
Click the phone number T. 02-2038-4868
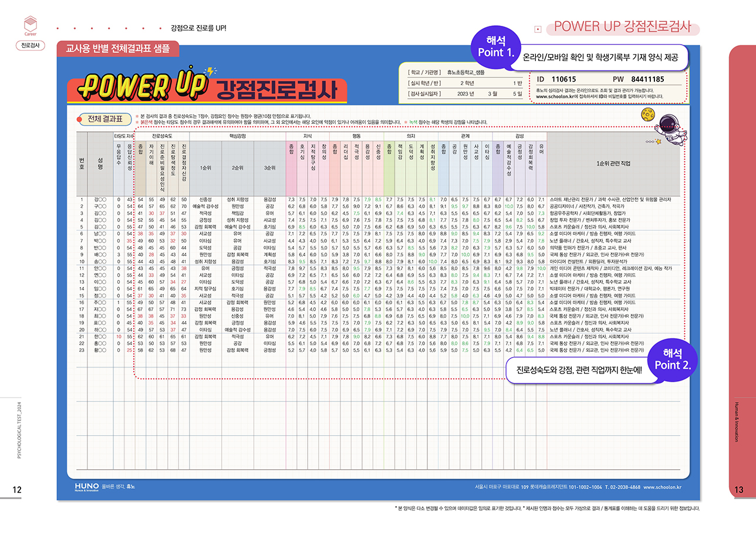[624, 487]
